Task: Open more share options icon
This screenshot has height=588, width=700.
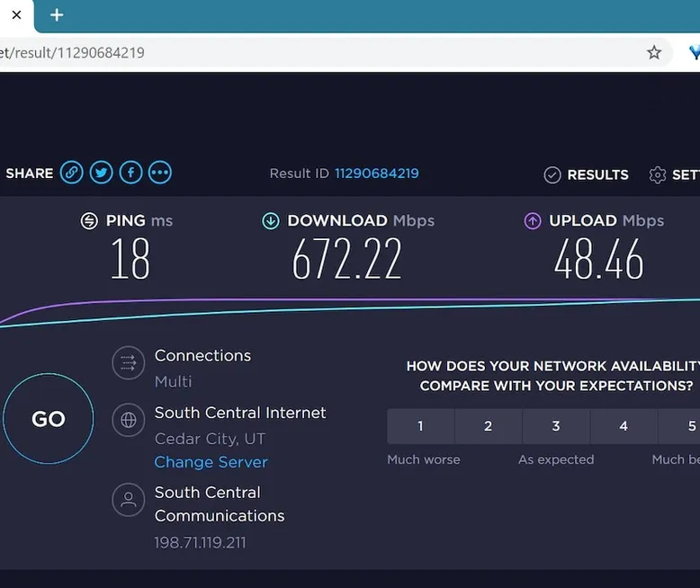Action: pyautogui.click(x=160, y=173)
